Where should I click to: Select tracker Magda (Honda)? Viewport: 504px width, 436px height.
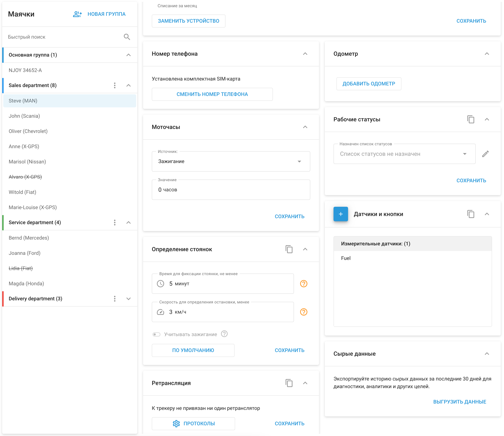70,284
